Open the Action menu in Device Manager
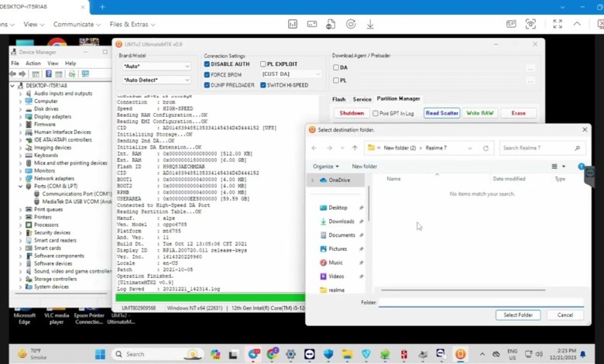The width and height of the screenshot is (604, 364). tap(33, 63)
